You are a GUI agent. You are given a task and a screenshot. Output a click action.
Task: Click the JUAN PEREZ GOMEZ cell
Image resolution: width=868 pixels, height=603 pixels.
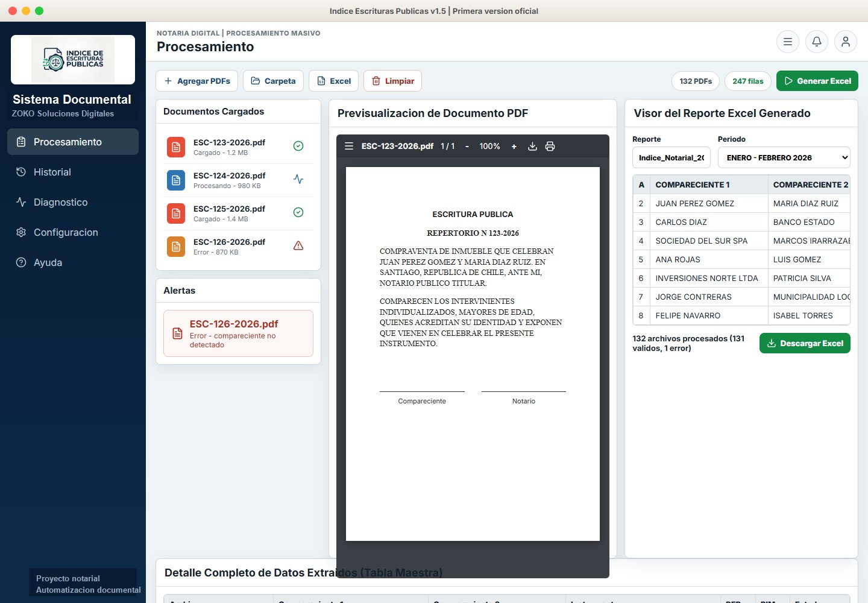click(x=709, y=203)
